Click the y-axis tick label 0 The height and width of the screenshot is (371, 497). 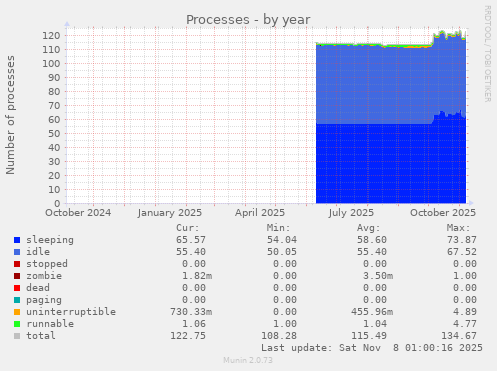(57, 203)
